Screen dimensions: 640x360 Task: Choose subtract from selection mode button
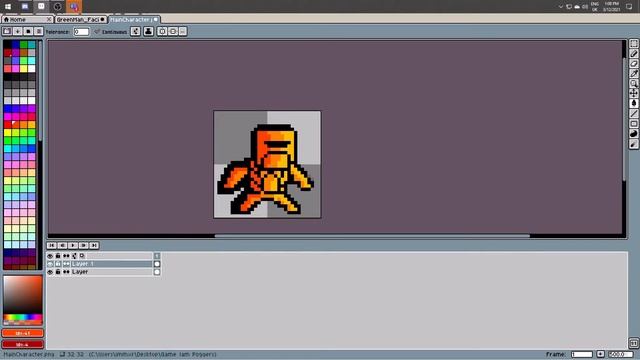[x=28, y=31]
